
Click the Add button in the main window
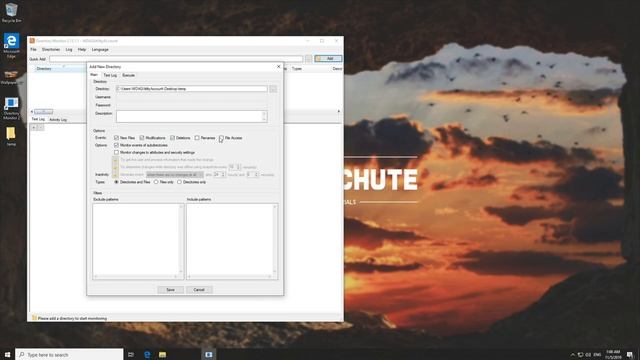[x=328, y=59]
